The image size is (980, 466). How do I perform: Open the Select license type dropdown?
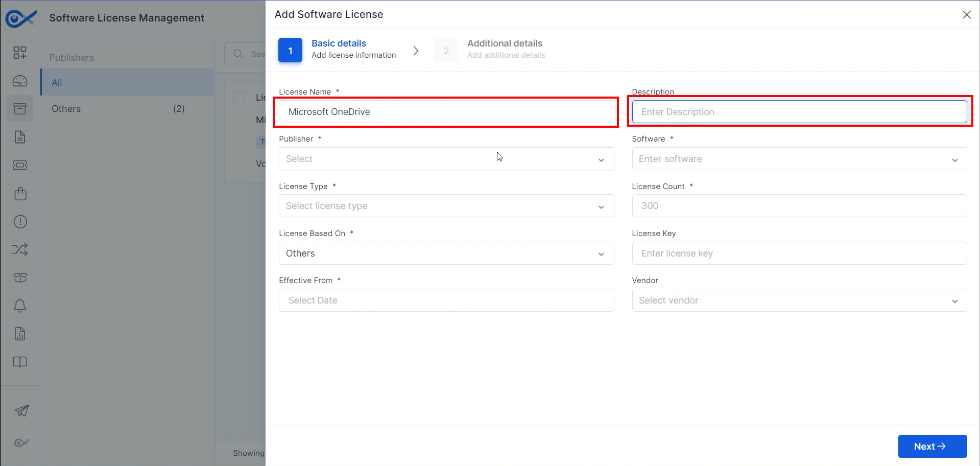pyautogui.click(x=446, y=206)
